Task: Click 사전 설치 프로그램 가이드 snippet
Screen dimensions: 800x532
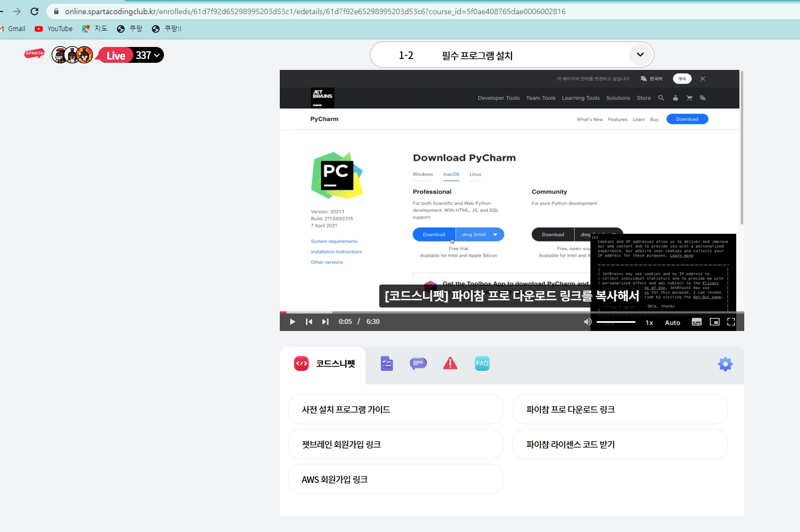Action: (395, 410)
